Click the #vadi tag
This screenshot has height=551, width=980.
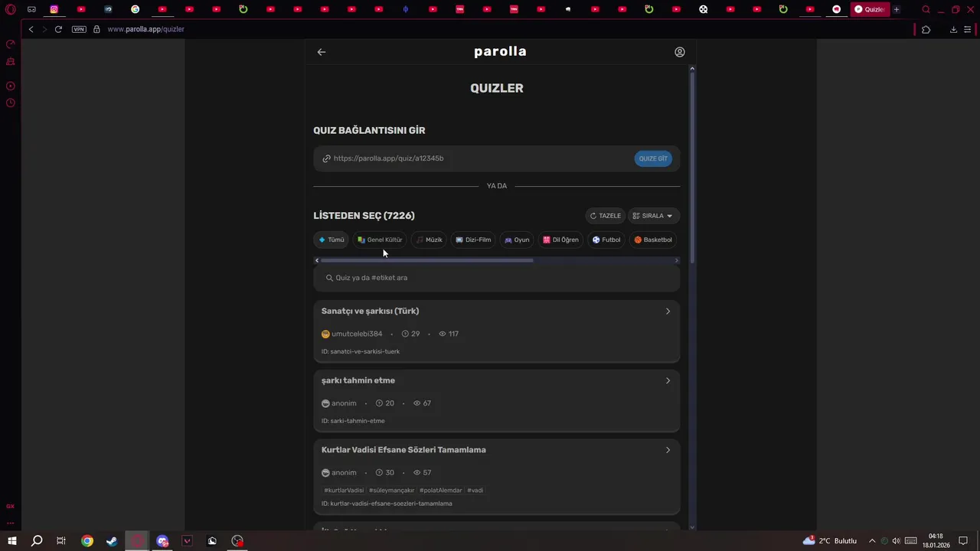pos(475,491)
